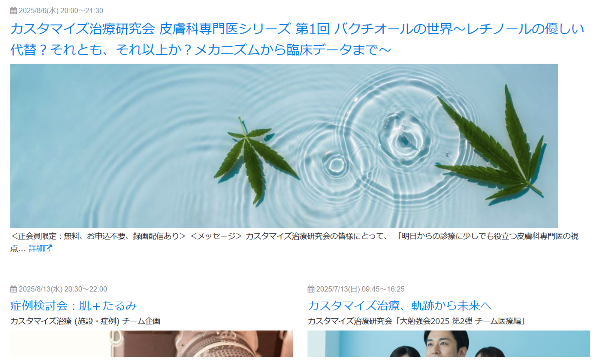Viewport: 598px width, 364px height.
Task: Open カスタマイズ治療、軌跡から未来へ event link
Action: (400, 306)
